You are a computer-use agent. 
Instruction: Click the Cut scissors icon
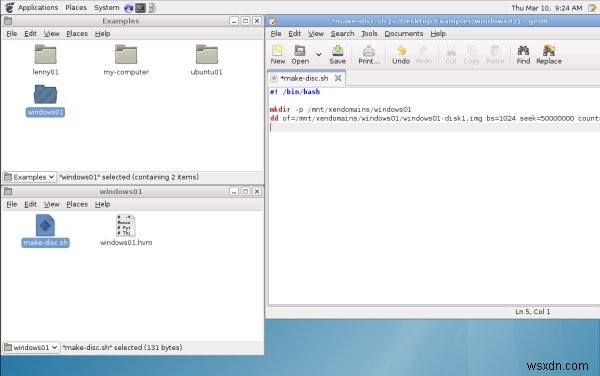tap(451, 55)
